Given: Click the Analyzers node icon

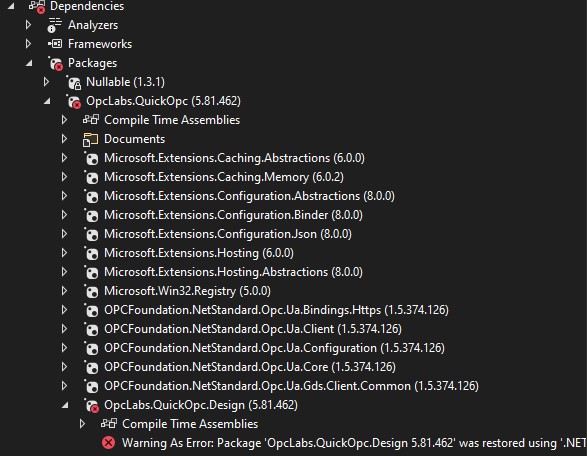Looking at the screenshot, I should pyautogui.click(x=55, y=25).
